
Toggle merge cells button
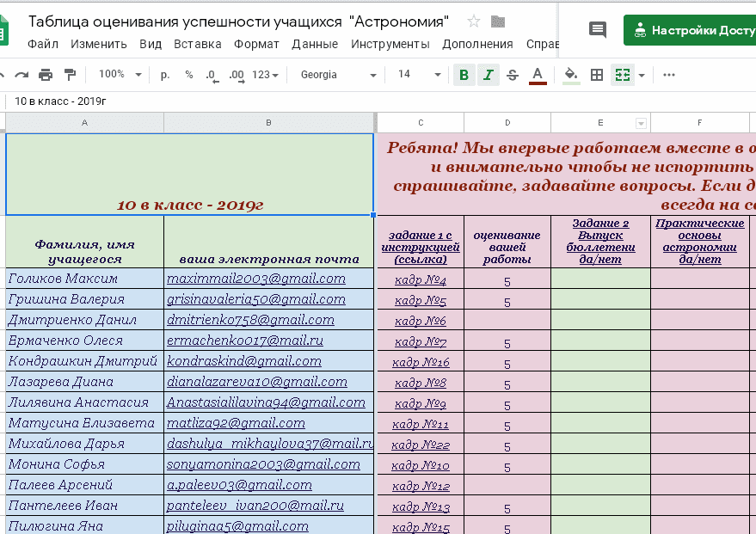(x=623, y=75)
